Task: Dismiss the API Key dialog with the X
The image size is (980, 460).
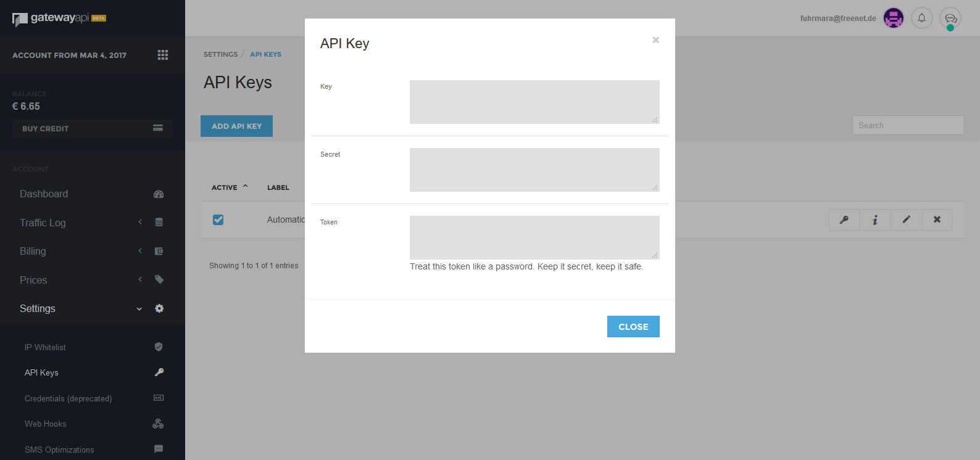Action: tap(656, 40)
